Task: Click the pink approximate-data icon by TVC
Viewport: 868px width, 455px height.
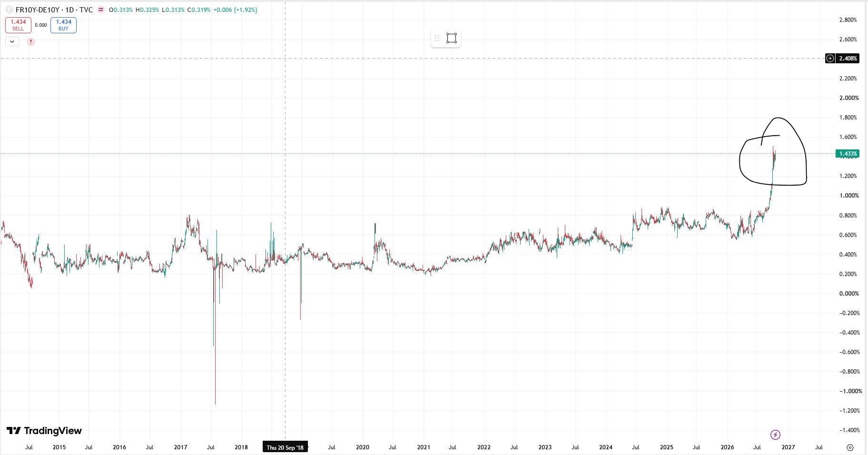Action: click(101, 10)
